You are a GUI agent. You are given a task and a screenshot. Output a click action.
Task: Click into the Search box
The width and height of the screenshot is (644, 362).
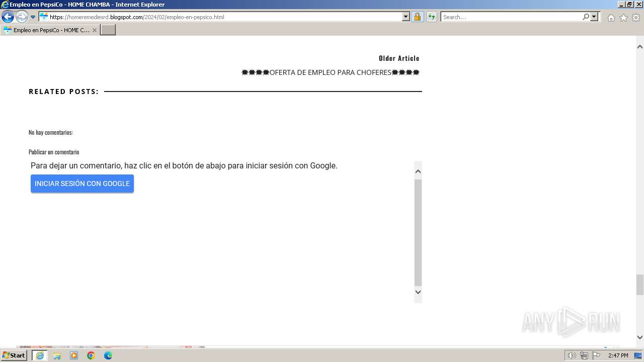click(511, 17)
